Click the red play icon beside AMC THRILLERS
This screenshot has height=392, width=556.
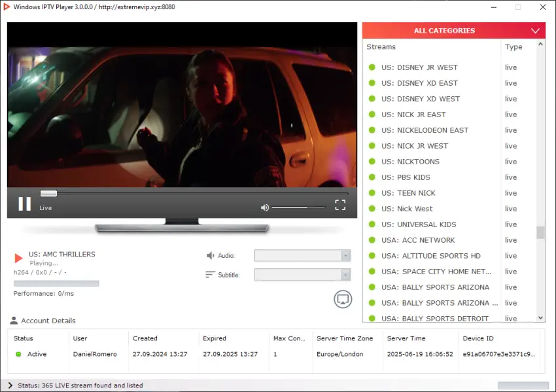(x=18, y=258)
